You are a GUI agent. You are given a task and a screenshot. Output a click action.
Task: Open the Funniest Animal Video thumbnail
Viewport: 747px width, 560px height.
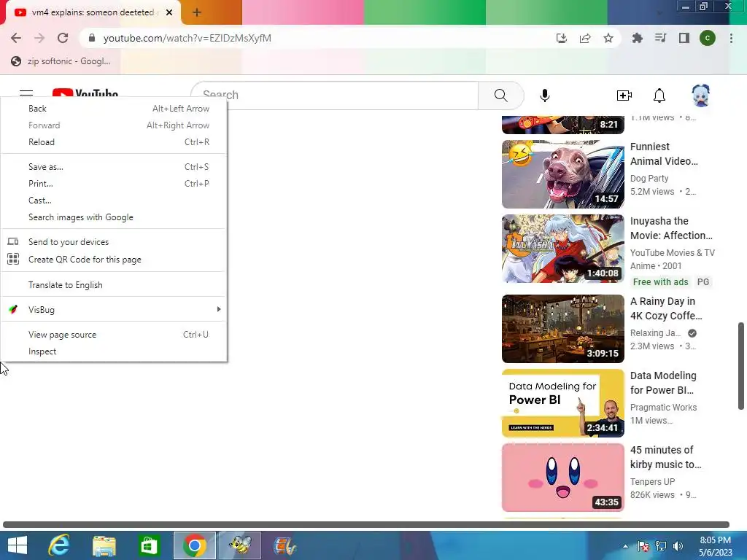[x=562, y=174]
